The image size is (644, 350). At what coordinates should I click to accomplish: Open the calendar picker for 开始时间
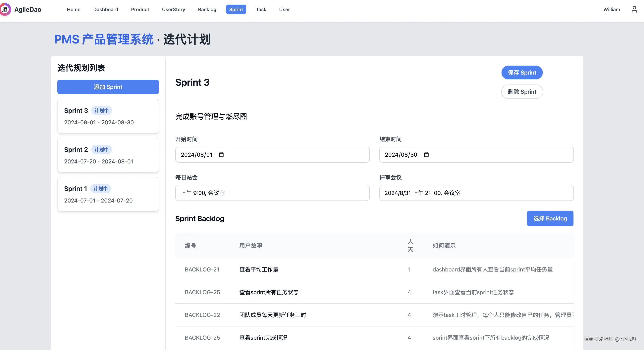(221, 154)
